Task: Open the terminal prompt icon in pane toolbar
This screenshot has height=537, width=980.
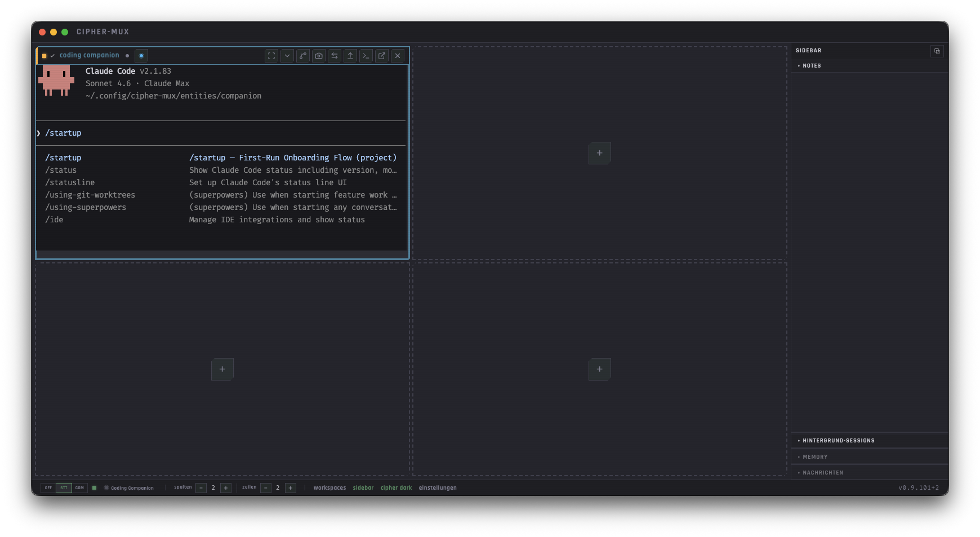Action: 366,56
